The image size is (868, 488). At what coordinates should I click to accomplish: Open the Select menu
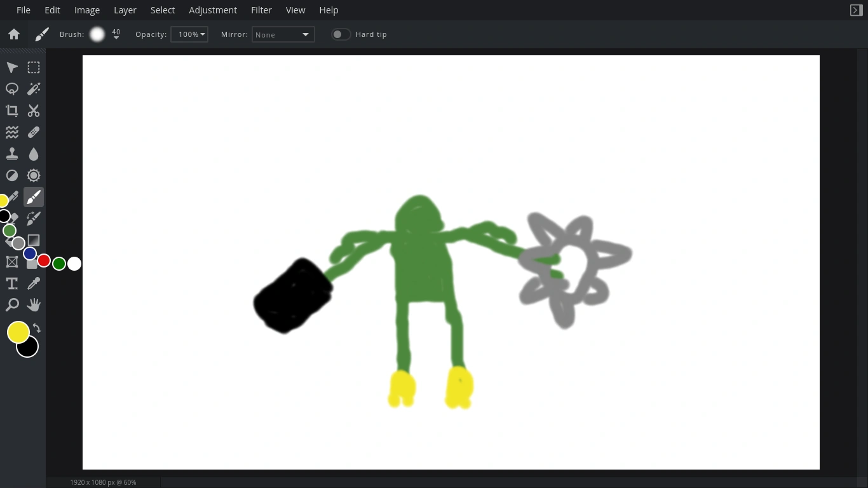163,10
